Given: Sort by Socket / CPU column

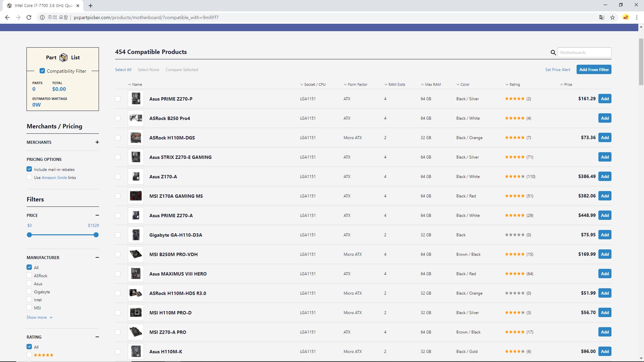Looking at the screenshot, I should [313, 84].
